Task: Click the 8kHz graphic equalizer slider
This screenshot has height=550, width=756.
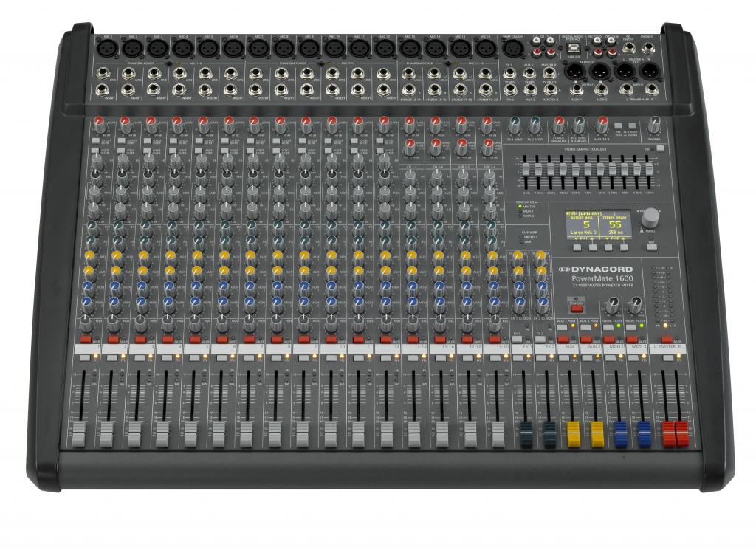Action: click(x=636, y=170)
